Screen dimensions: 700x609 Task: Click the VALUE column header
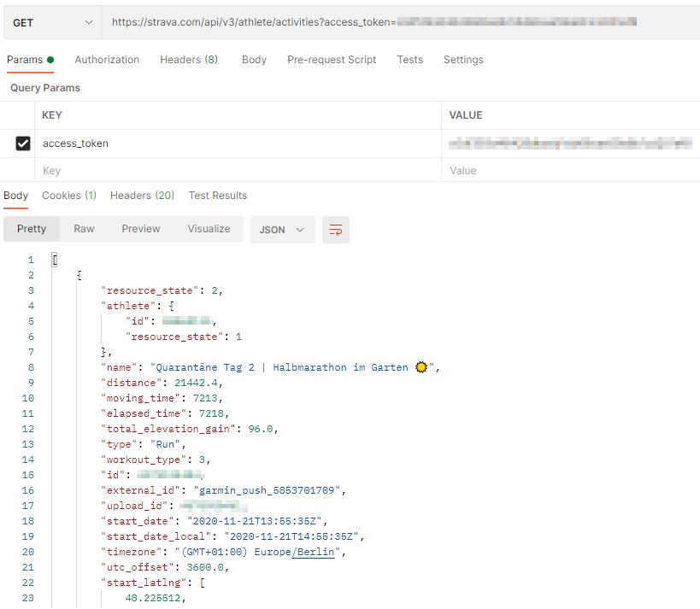tap(466, 115)
